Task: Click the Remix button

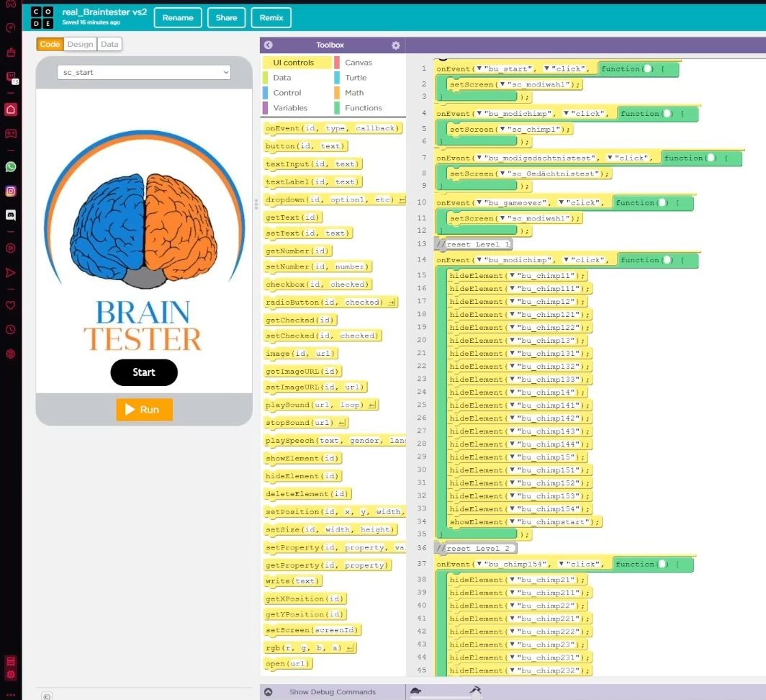Action: tap(271, 18)
